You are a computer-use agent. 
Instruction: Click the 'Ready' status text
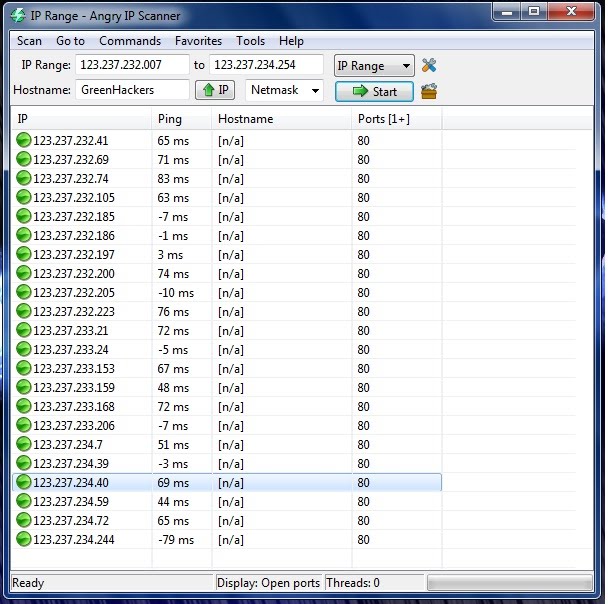click(x=28, y=583)
